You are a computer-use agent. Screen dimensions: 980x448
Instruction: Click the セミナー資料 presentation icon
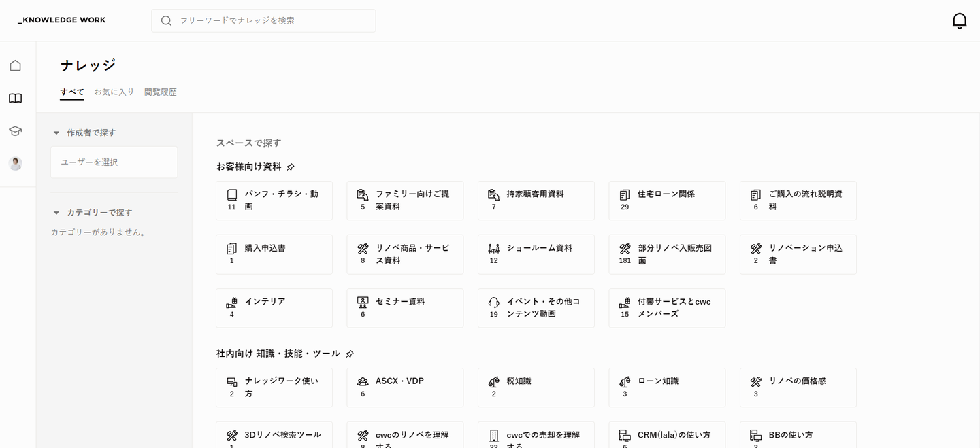[x=363, y=302]
